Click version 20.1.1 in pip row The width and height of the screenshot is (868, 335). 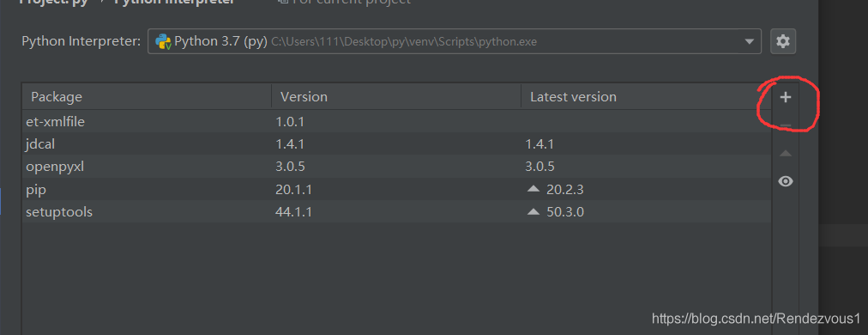293,190
